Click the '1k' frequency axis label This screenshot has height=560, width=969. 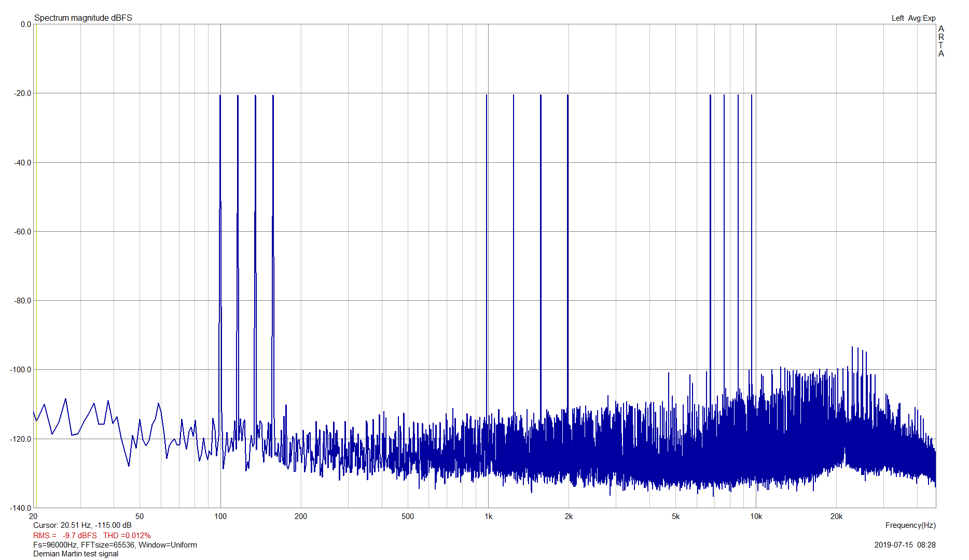(489, 516)
